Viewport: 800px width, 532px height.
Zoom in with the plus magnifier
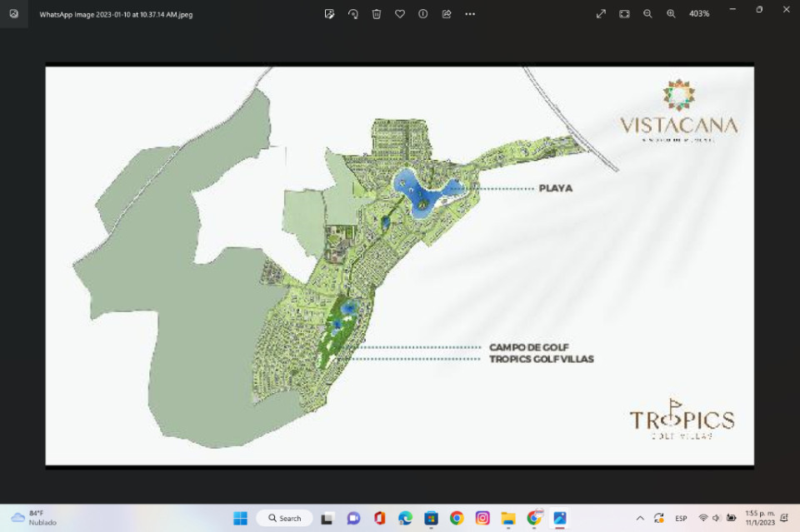coord(671,14)
